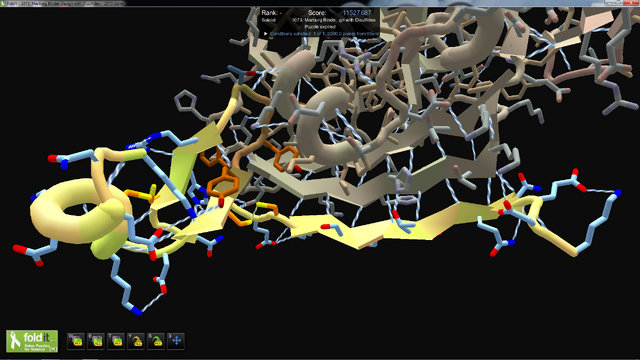Run the E-hotkey recipe icon with gear
This screenshot has width=640, height=360.
tap(96, 341)
